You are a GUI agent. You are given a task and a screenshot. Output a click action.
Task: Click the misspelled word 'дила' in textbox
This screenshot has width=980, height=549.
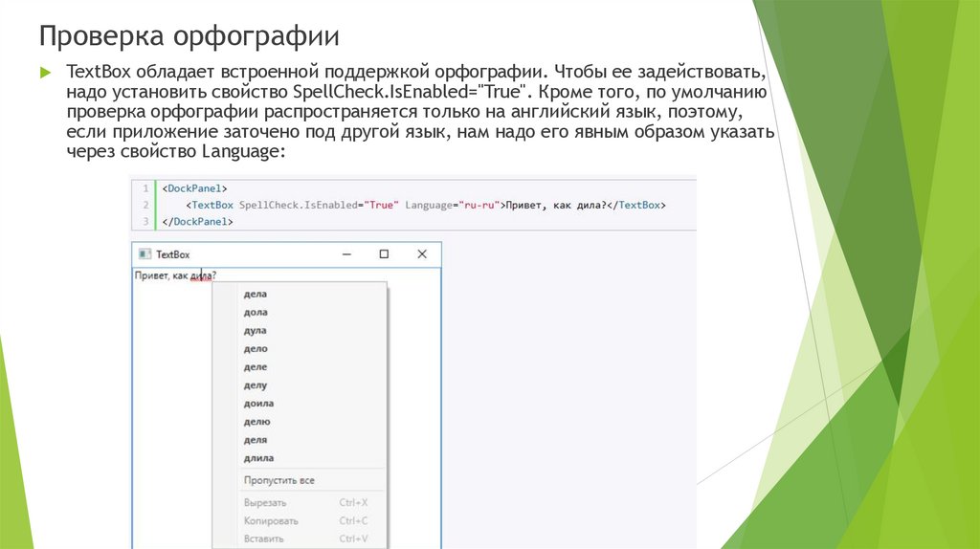[201, 275]
